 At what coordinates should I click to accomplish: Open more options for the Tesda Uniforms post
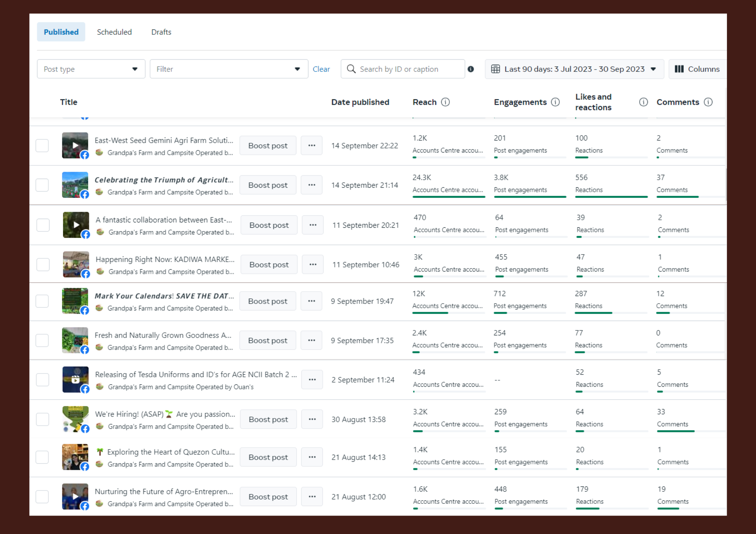[312, 380]
